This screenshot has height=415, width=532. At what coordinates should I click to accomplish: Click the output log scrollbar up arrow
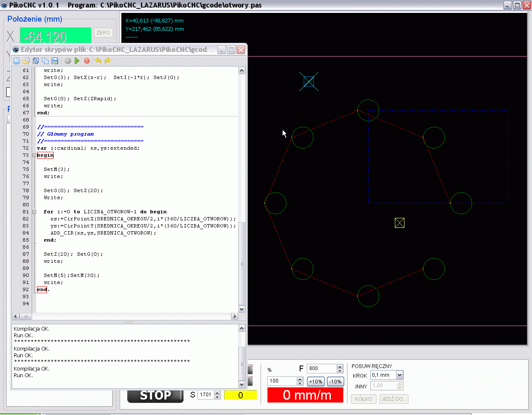click(242, 329)
